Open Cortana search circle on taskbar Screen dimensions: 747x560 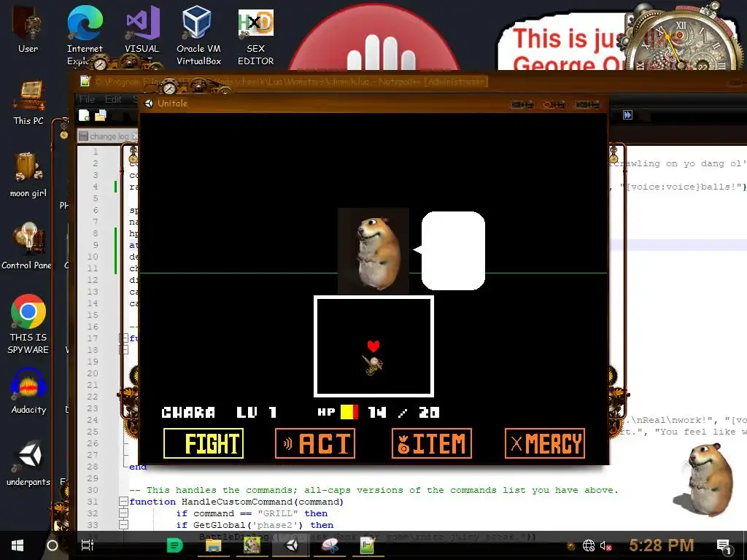(x=53, y=545)
